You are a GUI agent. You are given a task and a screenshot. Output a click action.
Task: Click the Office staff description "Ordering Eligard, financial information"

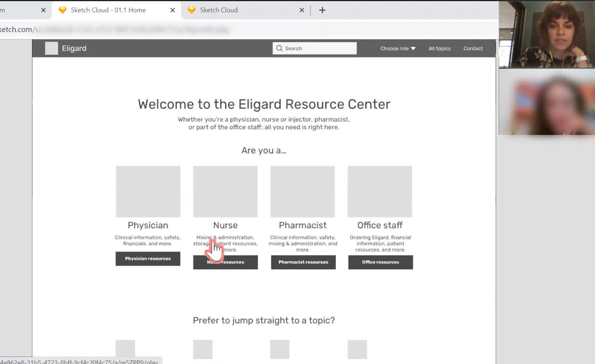click(x=380, y=244)
